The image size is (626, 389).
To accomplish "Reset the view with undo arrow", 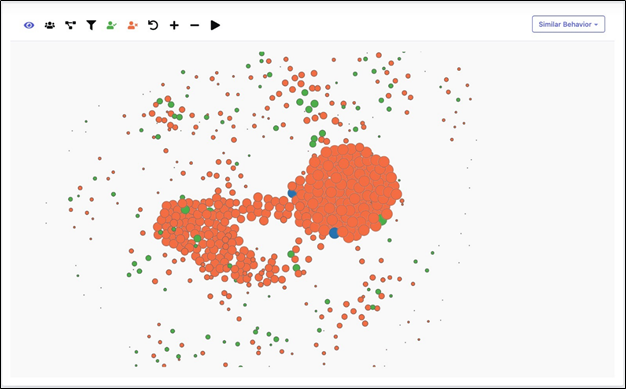I will pyautogui.click(x=153, y=25).
